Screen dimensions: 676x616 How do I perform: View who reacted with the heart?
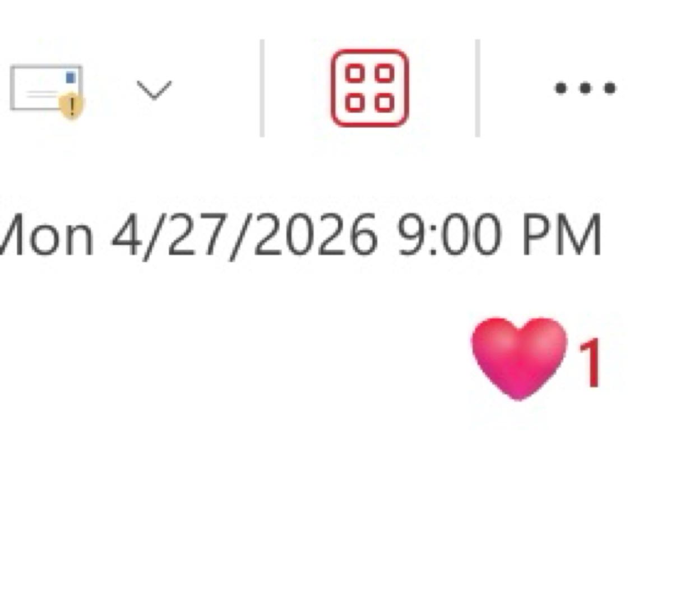point(518,357)
